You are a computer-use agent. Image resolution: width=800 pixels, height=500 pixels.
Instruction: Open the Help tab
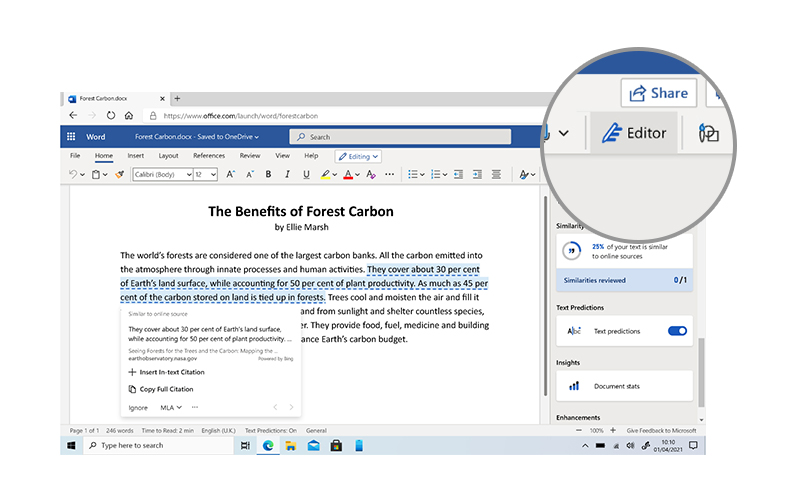pyautogui.click(x=311, y=156)
